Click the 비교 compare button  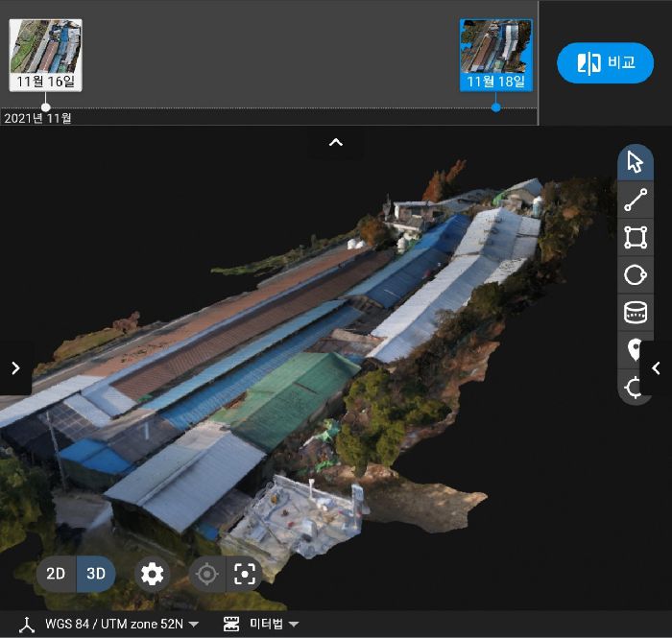(605, 63)
